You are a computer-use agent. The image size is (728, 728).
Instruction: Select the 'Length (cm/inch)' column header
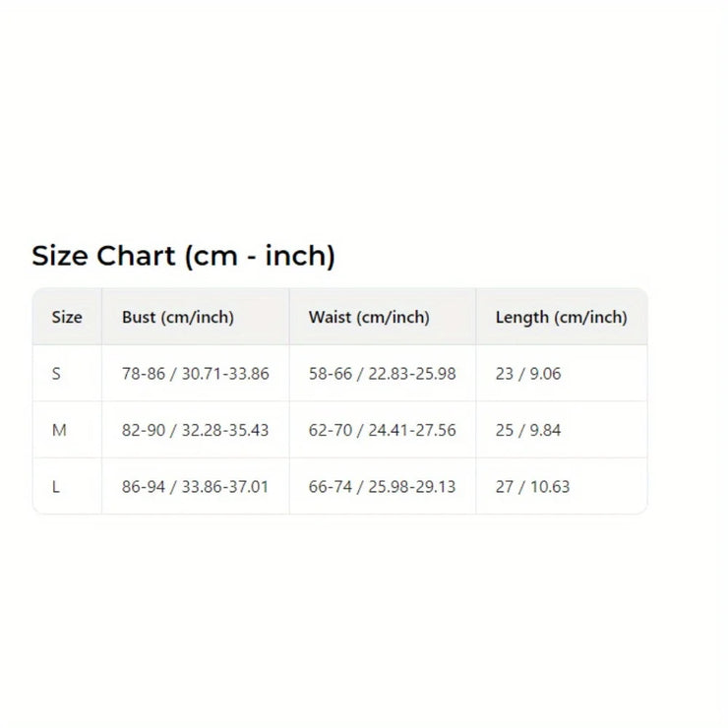[x=561, y=317]
